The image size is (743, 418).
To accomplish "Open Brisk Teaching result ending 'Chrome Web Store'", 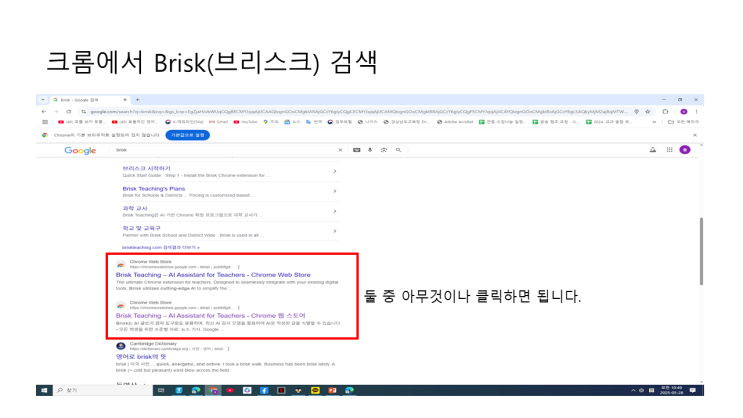I will [x=213, y=275].
